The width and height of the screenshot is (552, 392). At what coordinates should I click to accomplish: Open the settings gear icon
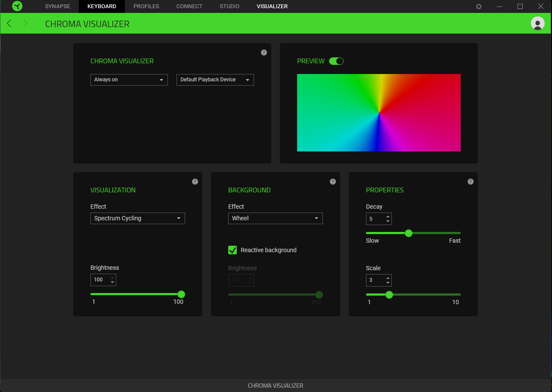coord(479,6)
